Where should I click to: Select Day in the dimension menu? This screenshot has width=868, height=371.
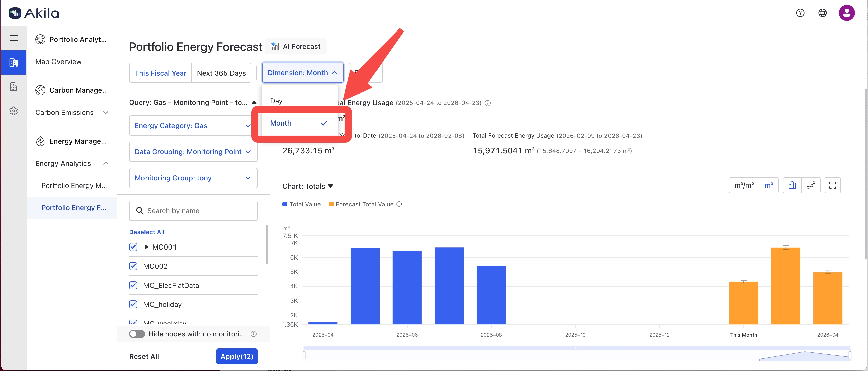pyautogui.click(x=276, y=101)
